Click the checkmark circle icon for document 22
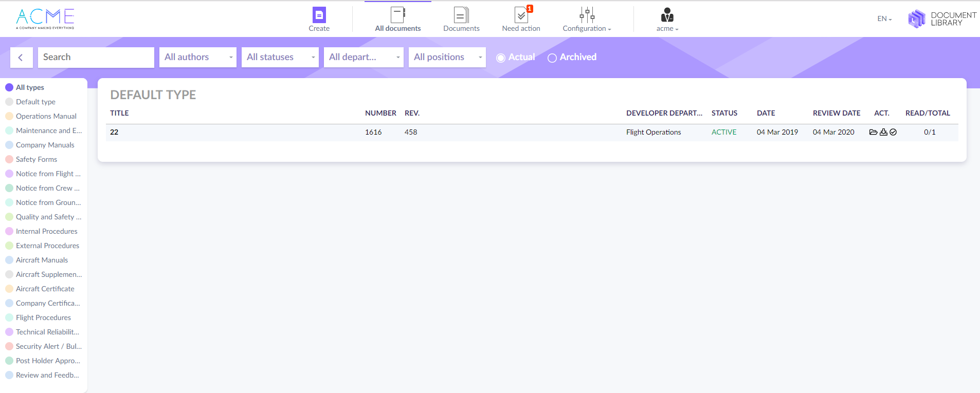 pos(893,132)
